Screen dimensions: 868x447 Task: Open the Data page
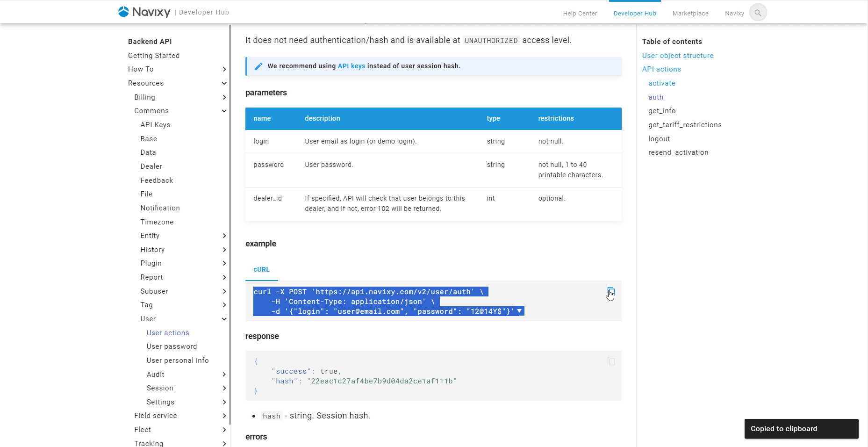click(148, 152)
